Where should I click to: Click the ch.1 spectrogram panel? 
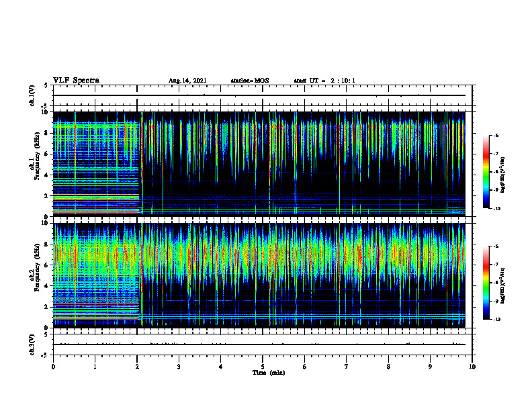(259, 164)
